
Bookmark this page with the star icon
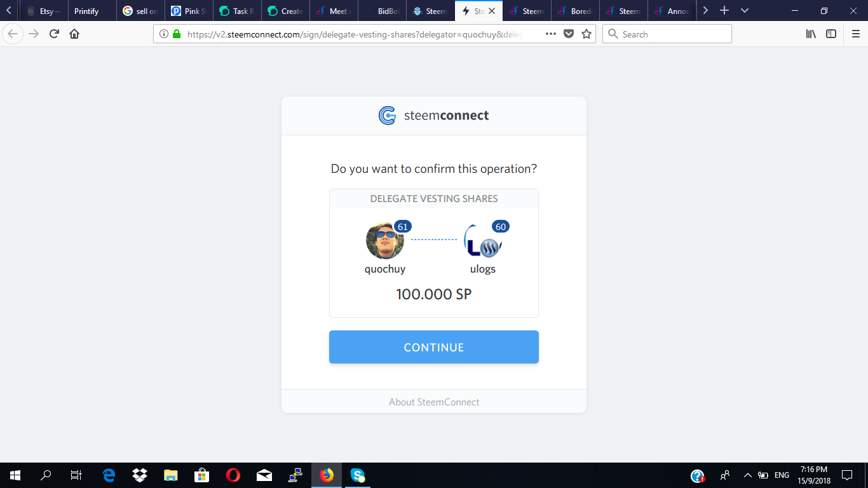[587, 34]
